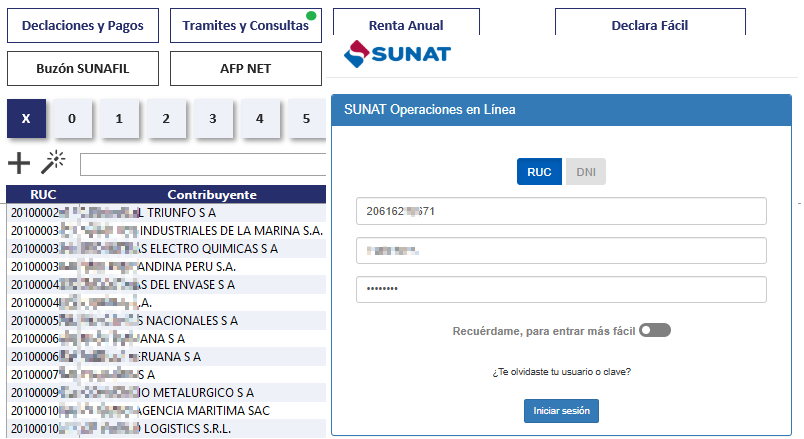Select row 'ANDINA PERU S.A.'
Image resolution: width=804 pixels, height=439 pixels.
pyautogui.click(x=166, y=266)
